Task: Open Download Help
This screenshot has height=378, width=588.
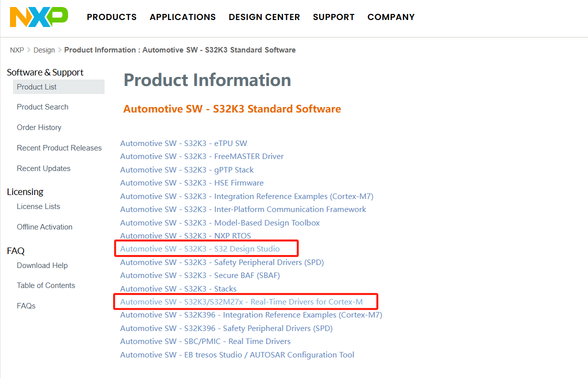Action: [x=43, y=265]
